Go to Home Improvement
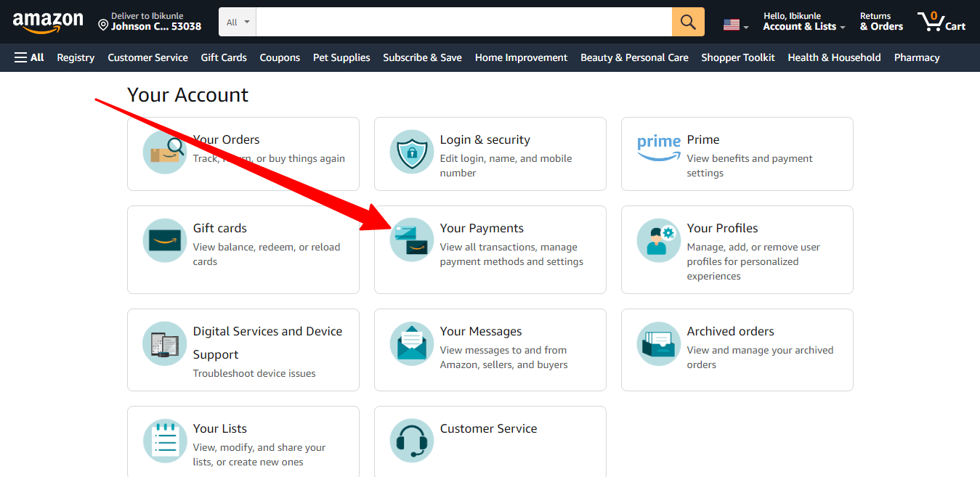This screenshot has height=477, width=980. click(521, 57)
